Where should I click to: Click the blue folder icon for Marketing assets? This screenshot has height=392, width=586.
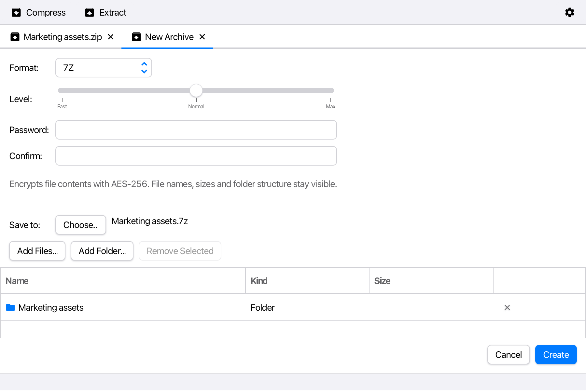(10, 307)
